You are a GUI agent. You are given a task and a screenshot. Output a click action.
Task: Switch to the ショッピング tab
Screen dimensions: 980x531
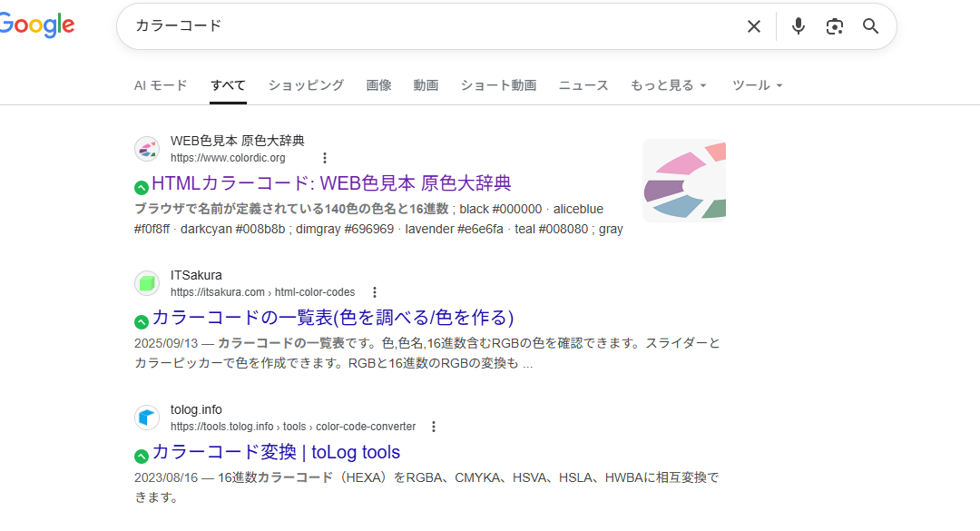(306, 85)
